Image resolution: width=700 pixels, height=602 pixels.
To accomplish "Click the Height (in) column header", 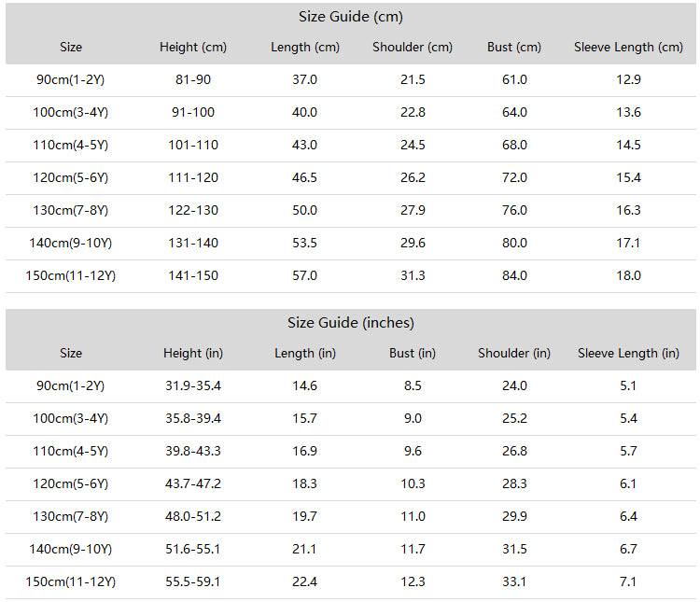I will [193, 353].
